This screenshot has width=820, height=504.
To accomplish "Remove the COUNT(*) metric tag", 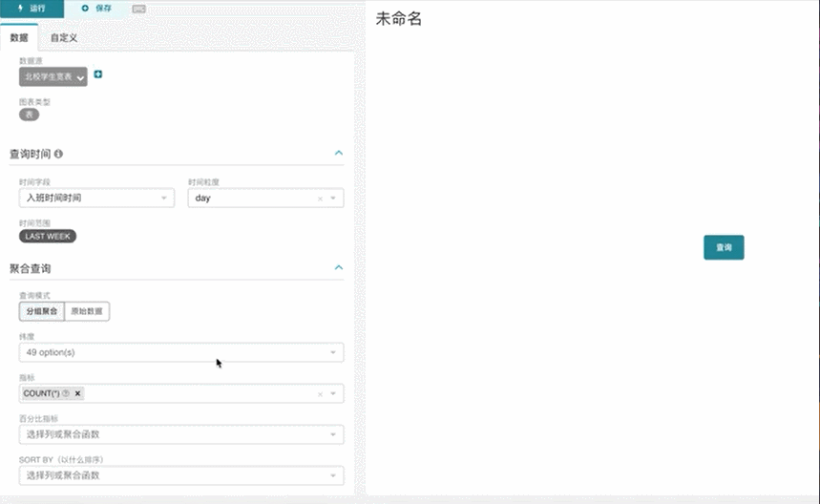I will pos(78,393).
